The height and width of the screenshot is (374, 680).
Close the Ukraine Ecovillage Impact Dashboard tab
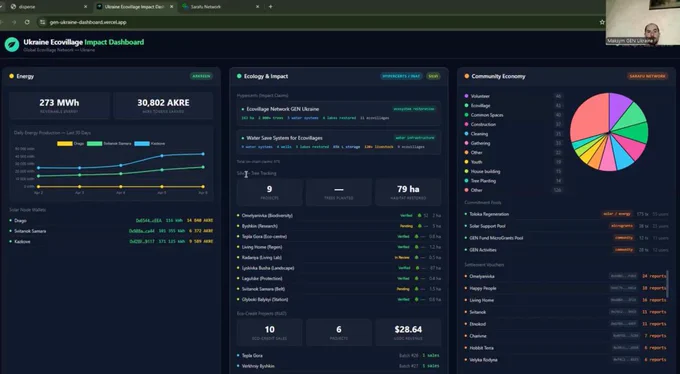(x=171, y=7)
